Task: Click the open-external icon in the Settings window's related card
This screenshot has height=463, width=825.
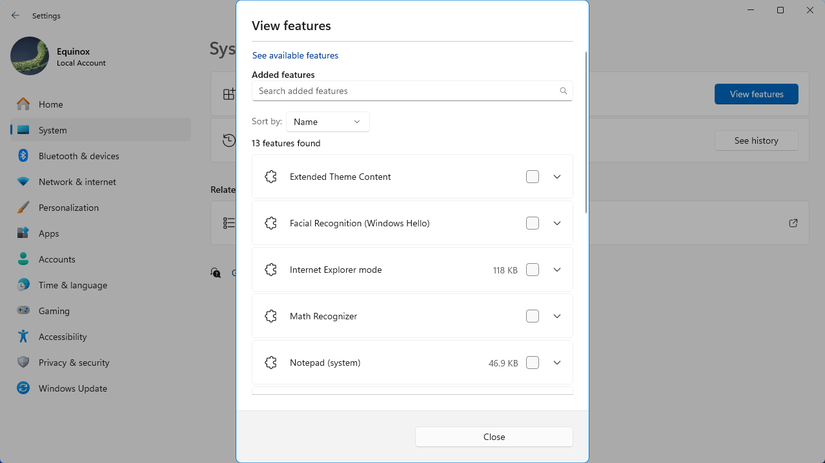Action: pos(793,223)
